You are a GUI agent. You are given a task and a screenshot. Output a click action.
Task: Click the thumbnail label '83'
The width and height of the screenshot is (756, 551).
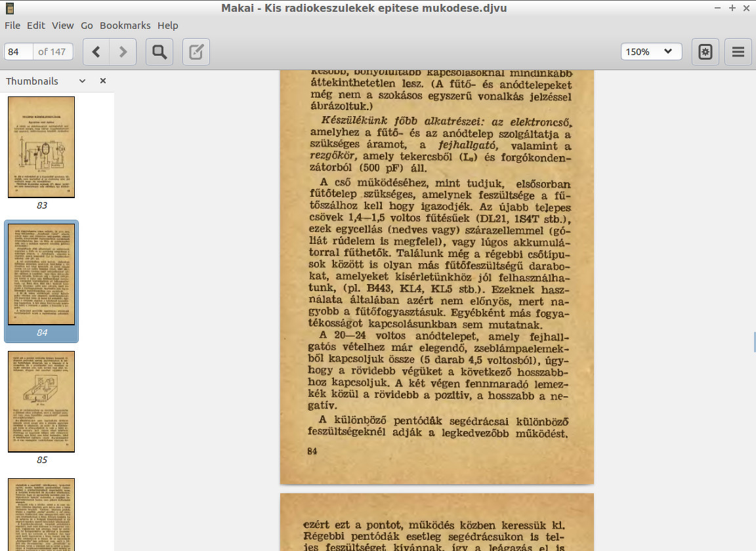[x=42, y=205]
